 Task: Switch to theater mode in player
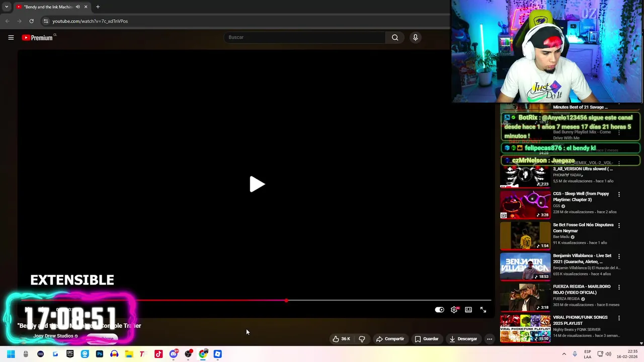468,310
